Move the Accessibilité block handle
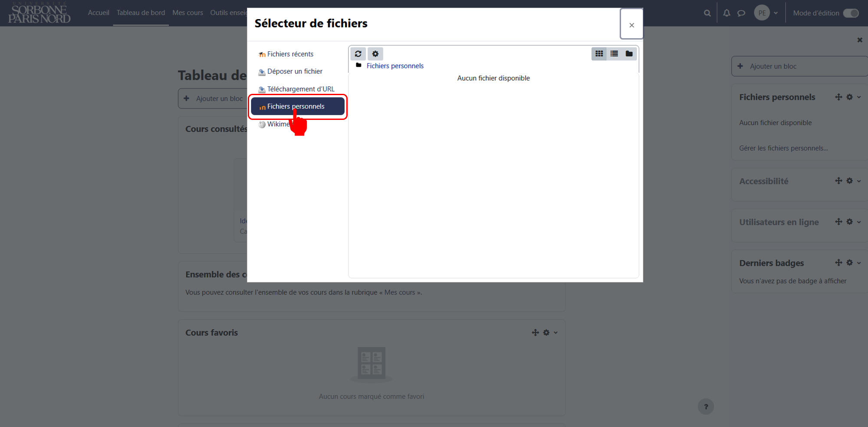This screenshot has height=427, width=868. [838, 181]
